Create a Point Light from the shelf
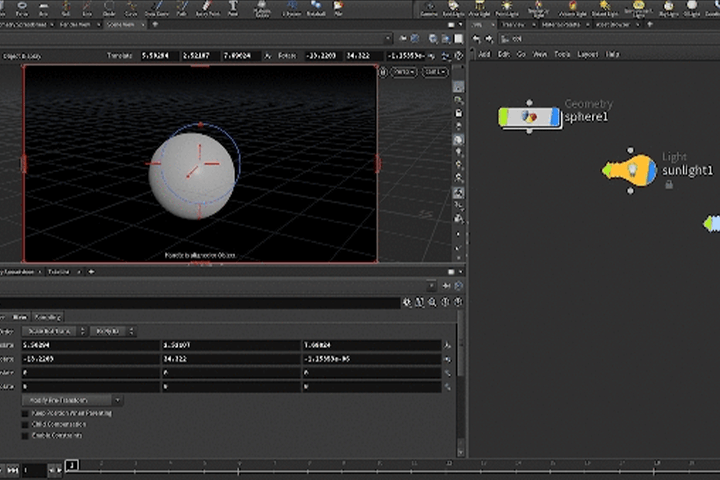This screenshot has width=720, height=480. [507, 8]
